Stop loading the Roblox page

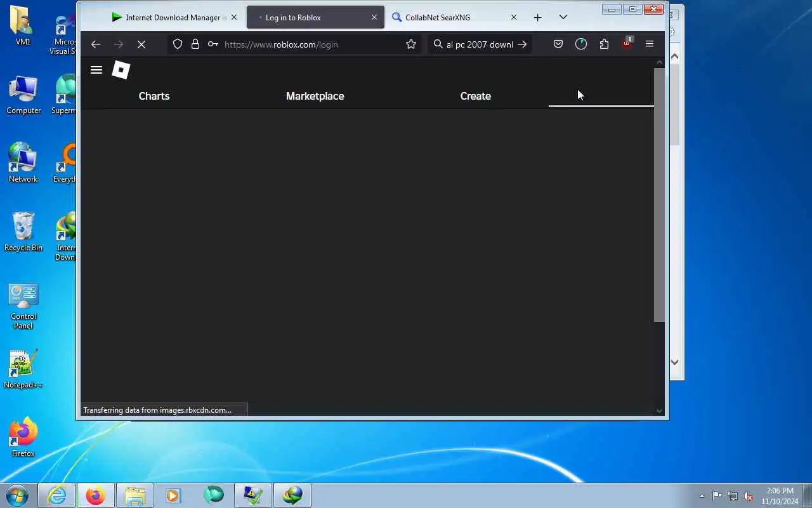[141, 44]
